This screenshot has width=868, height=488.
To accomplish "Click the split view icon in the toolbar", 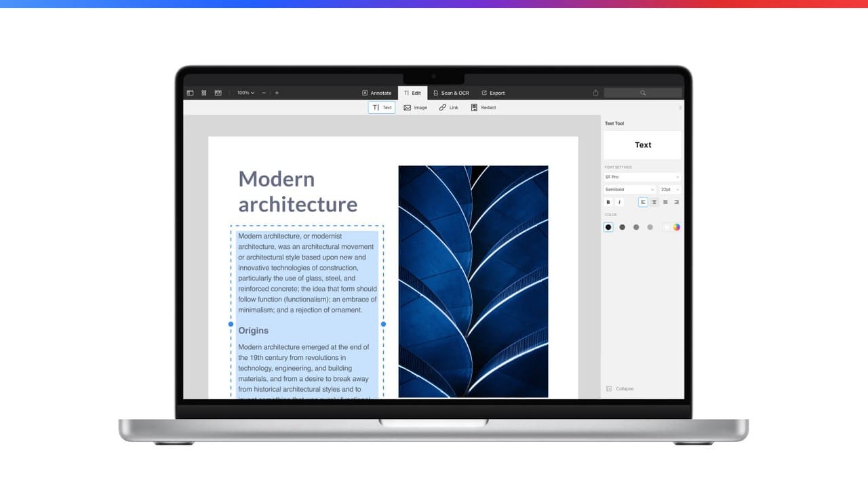I will pos(218,92).
